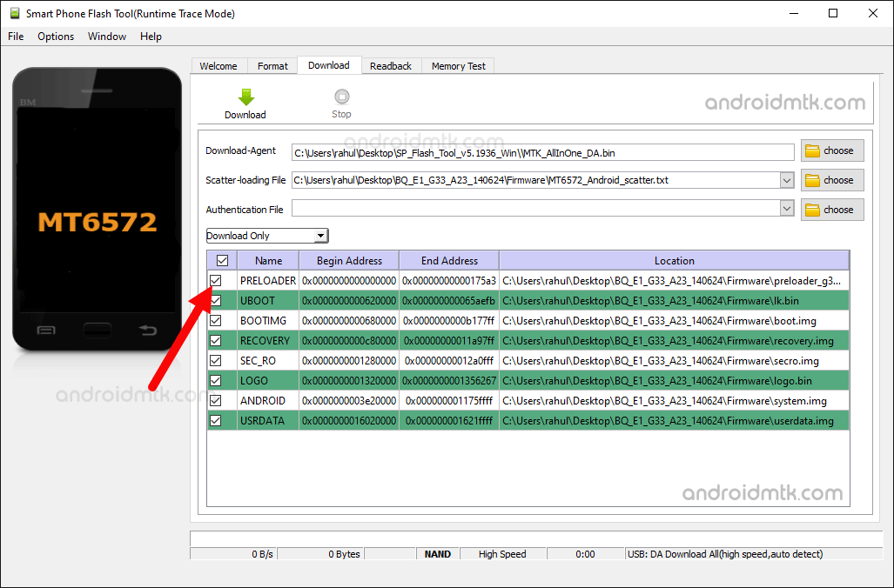
Task: Open the Download Only mode dropdown
Action: pyautogui.click(x=267, y=236)
